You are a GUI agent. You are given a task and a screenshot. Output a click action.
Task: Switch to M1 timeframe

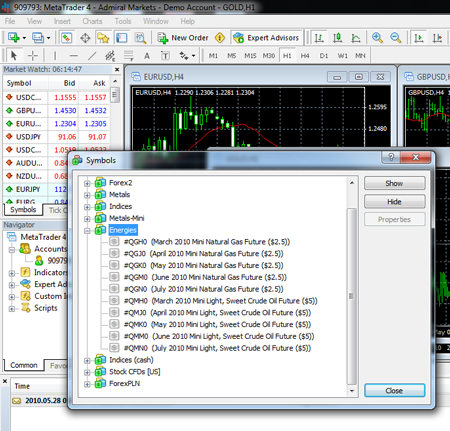point(213,56)
